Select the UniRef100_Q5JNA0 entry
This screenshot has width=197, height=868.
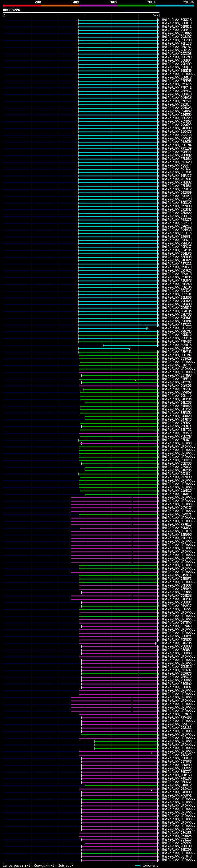tap(177, 33)
